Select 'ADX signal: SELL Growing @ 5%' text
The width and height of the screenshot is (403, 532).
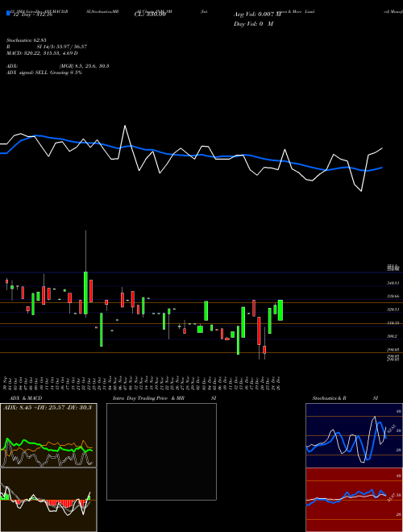tap(44, 73)
